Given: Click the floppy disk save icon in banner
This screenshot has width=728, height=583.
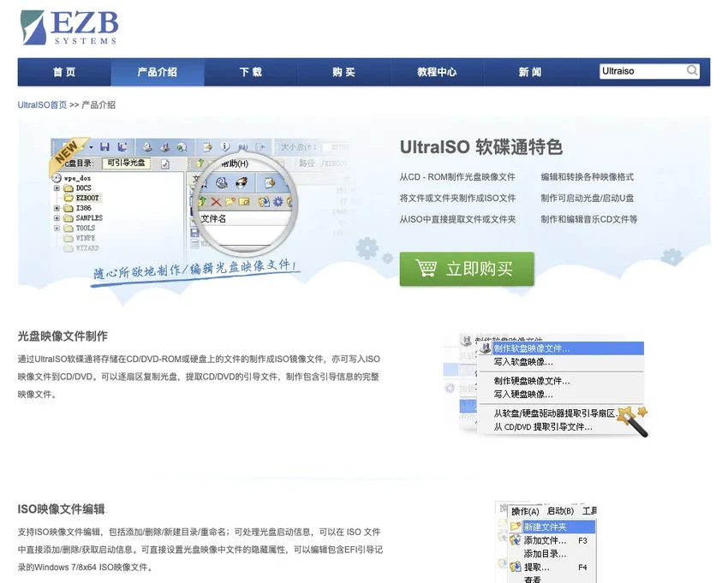Looking at the screenshot, I should [104, 147].
